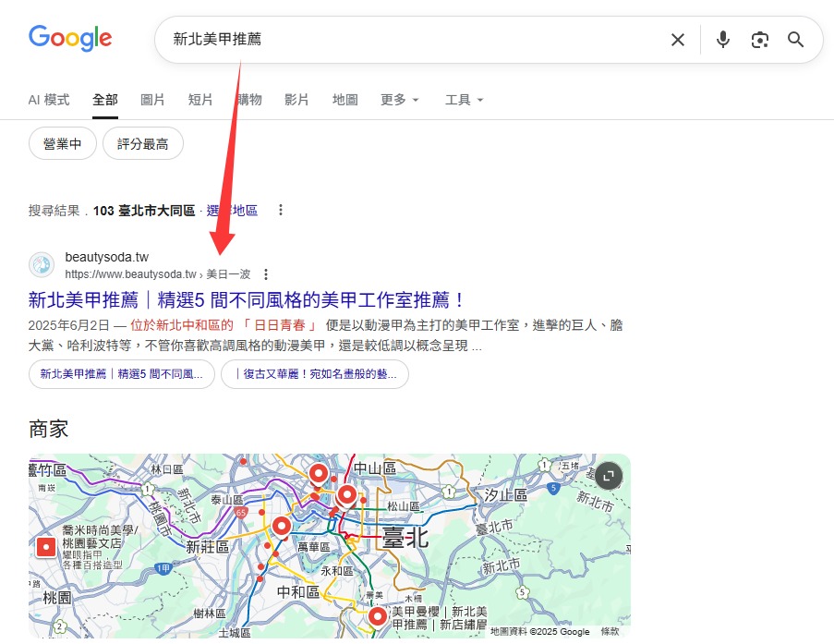The height and width of the screenshot is (644, 834).
Task: Click the beautysoda.tw site favicon
Action: point(42,265)
